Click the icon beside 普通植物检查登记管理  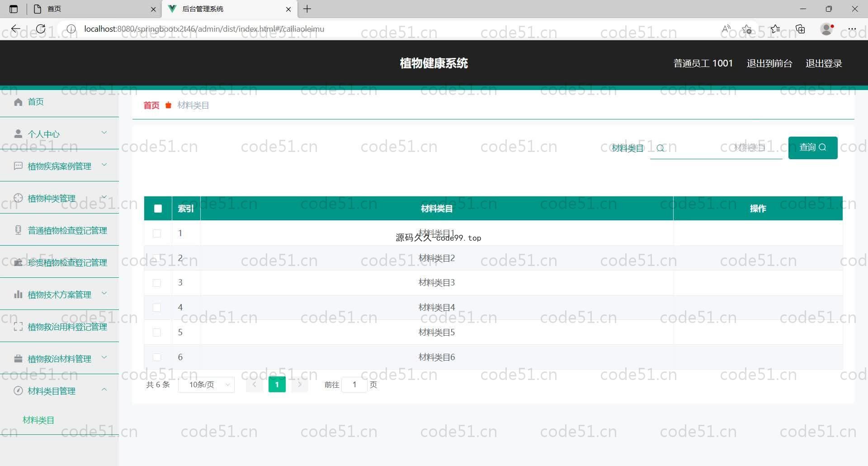pos(18,230)
